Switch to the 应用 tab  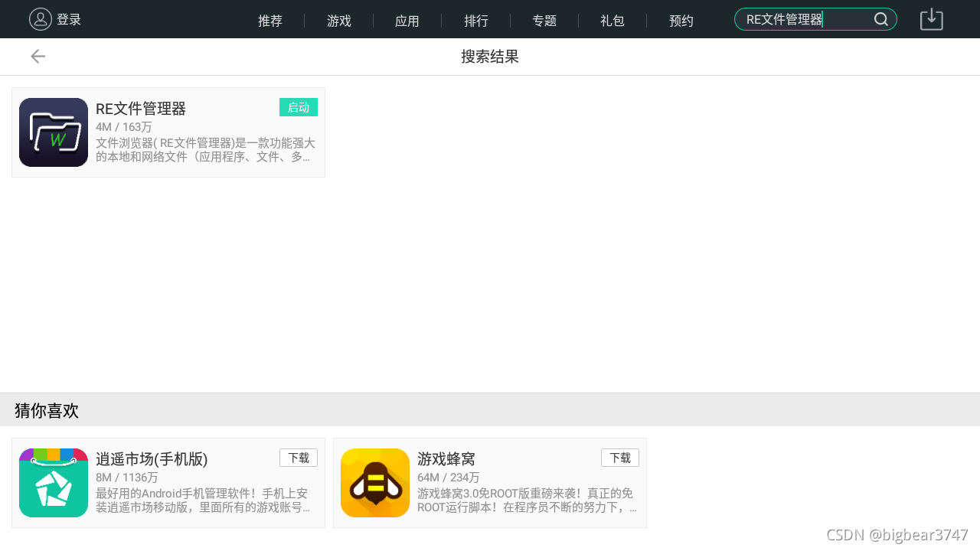pyautogui.click(x=407, y=21)
